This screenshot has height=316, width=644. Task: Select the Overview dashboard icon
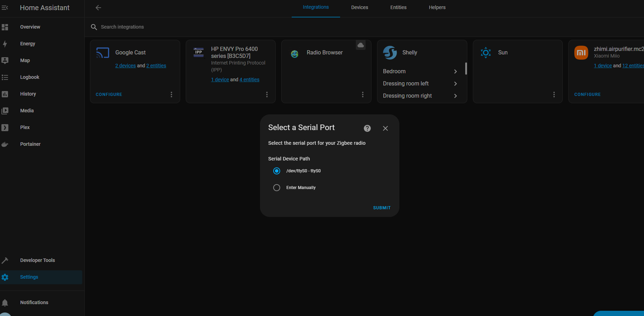coord(5,27)
